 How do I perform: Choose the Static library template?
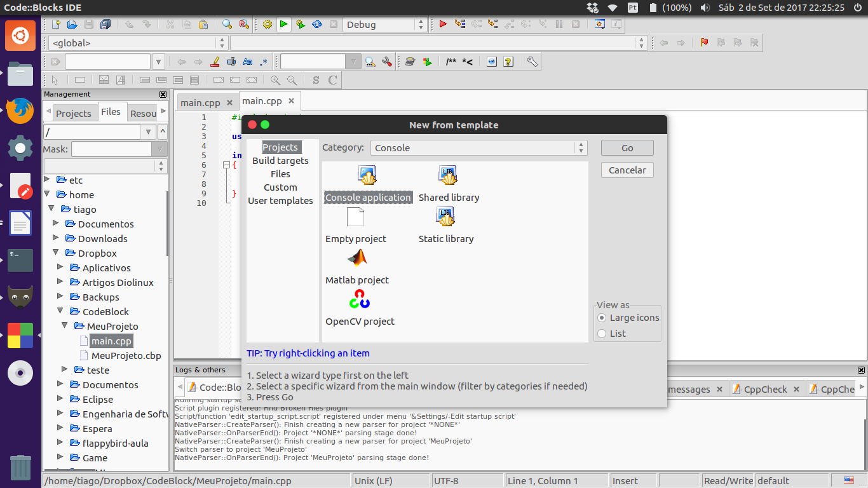pos(446,225)
